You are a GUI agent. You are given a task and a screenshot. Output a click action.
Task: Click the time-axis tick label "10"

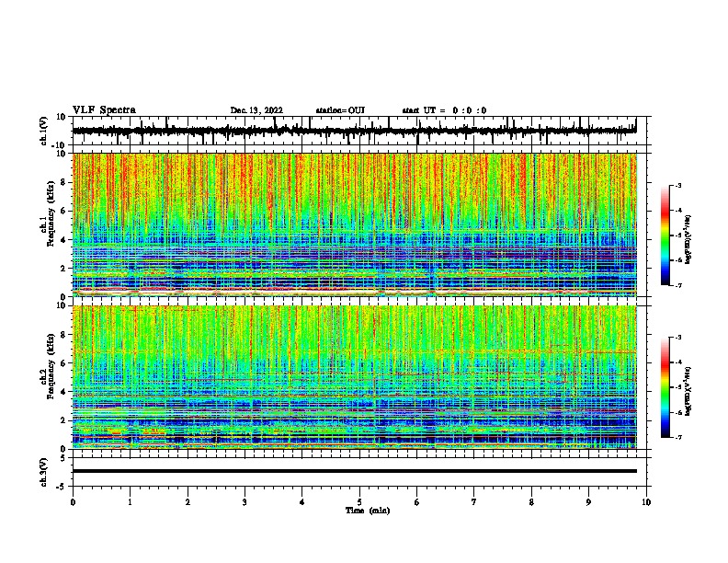click(x=646, y=502)
